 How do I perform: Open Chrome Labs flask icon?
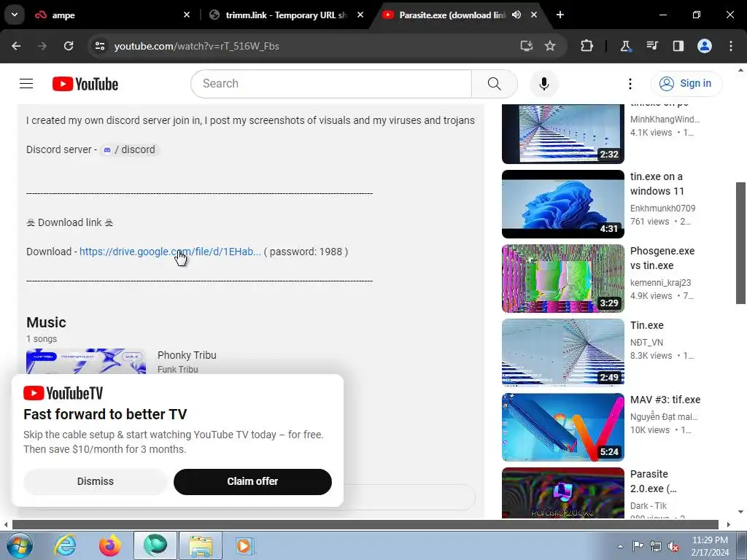coord(625,46)
